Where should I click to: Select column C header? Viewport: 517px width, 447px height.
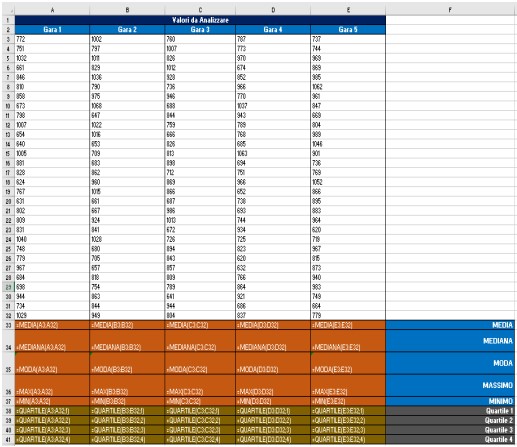(200, 10)
